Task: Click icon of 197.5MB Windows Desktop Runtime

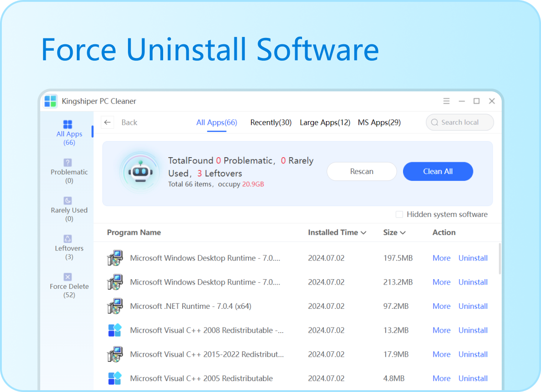Action: tap(115, 258)
